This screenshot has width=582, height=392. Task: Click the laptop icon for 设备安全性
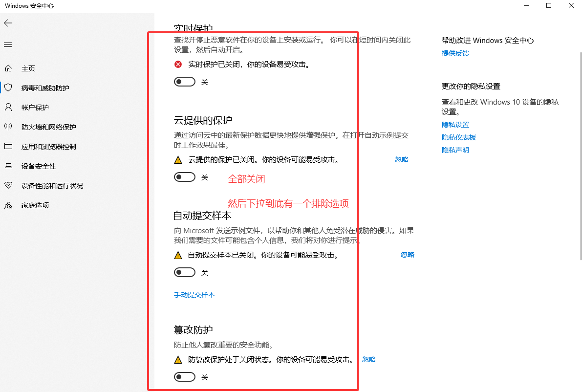[x=8, y=166]
